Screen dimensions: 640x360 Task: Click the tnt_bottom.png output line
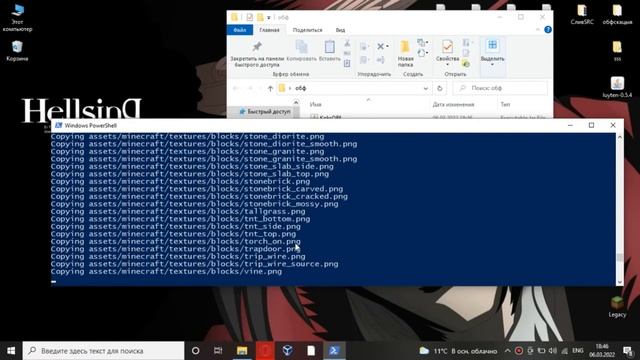pyautogui.click(x=180, y=219)
